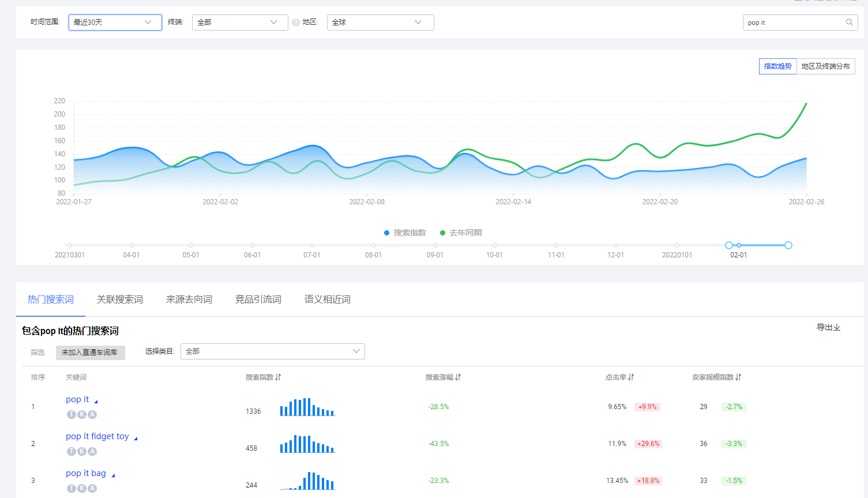Click the K badge under pop it fidget toy
The height and width of the screenshot is (498, 868).
(82, 451)
